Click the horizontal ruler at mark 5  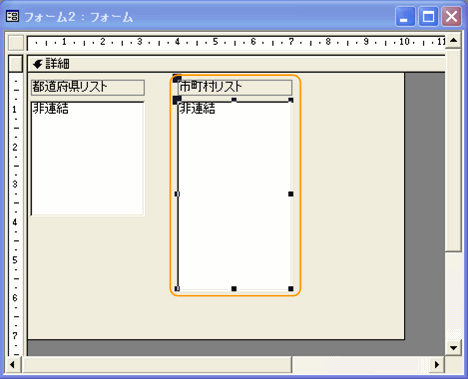[x=215, y=42]
